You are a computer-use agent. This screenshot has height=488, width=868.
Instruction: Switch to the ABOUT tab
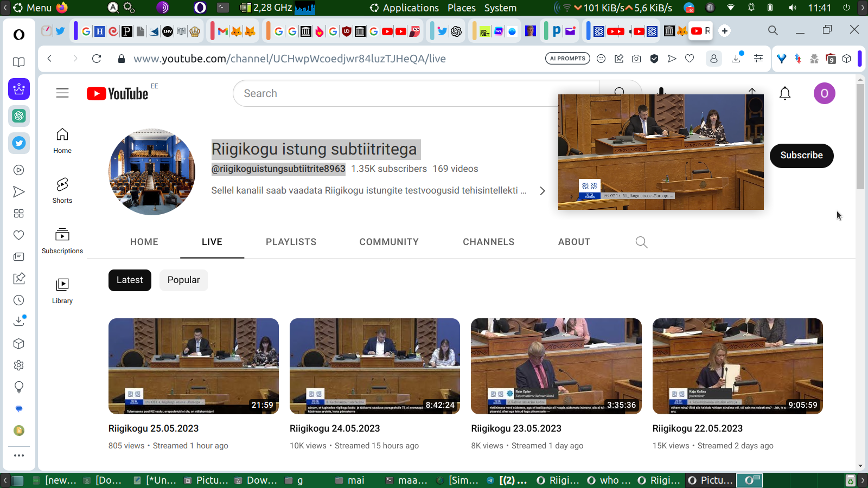pyautogui.click(x=574, y=242)
